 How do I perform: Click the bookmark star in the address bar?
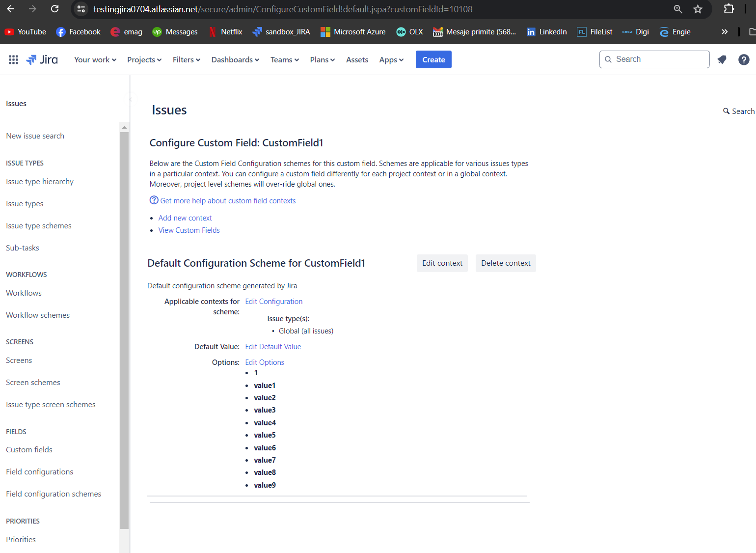click(698, 9)
